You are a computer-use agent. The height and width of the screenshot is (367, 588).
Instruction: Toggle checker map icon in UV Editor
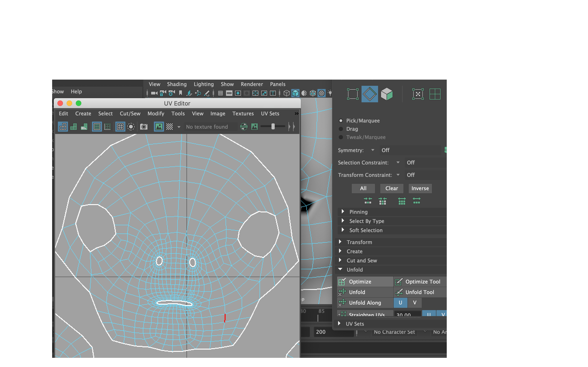170,127
